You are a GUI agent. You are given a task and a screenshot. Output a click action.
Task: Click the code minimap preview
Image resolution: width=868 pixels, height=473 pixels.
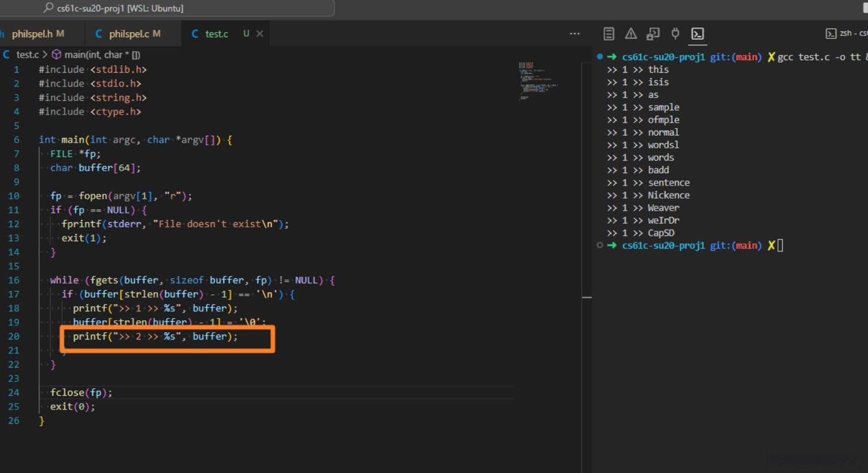click(x=538, y=80)
